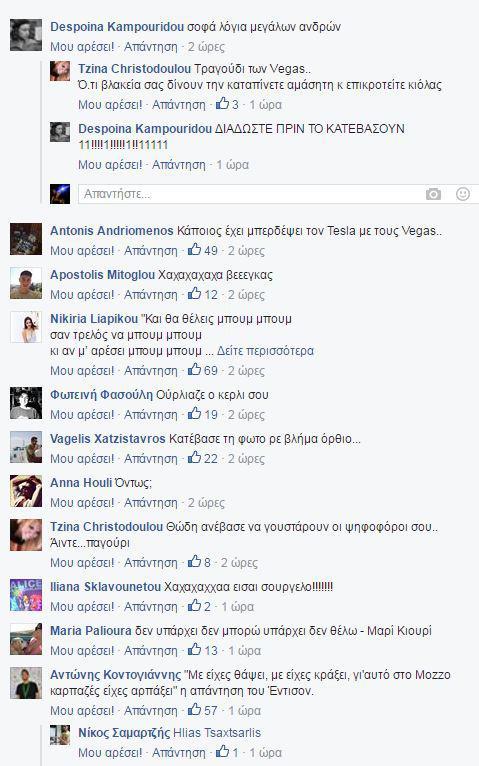Image resolution: width=479 pixels, height=766 pixels.
Task: Click thumbs-up icon with 22 on Vagelis's comment
Action: pyautogui.click(x=194, y=458)
